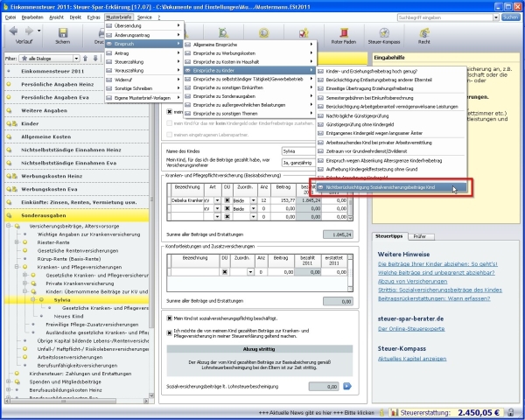This screenshot has width=525, height=420.
Task: Select 'Private Krankenversicherung' tree item
Action: (x=80, y=283)
